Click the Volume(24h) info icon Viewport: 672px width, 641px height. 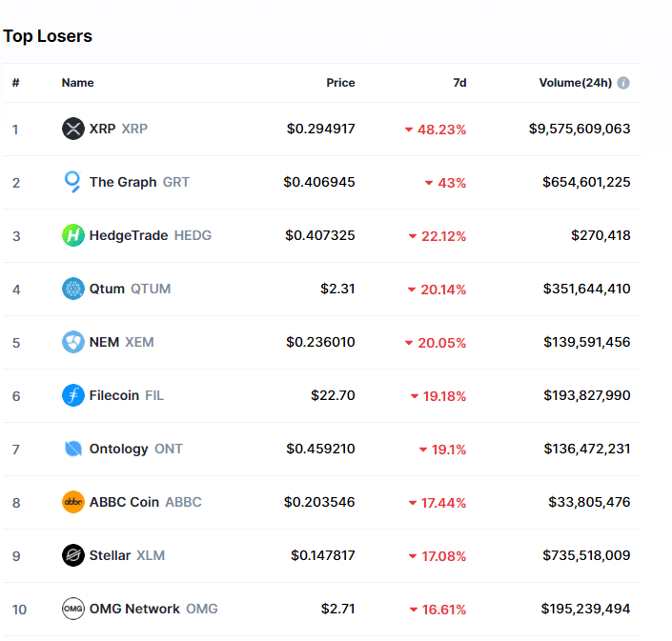pos(623,83)
